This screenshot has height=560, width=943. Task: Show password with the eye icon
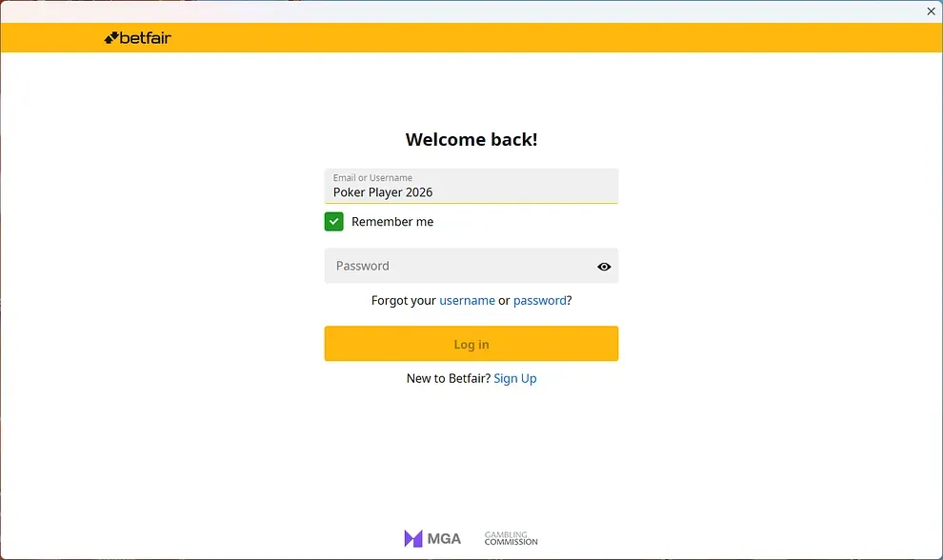coord(604,267)
